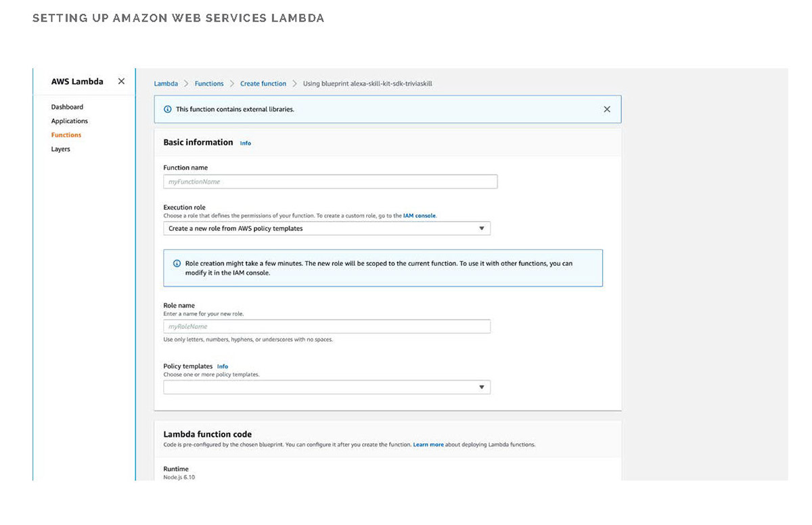Click Info link beside Policy templates
This screenshot has height=525, width=812.
point(223,367)
